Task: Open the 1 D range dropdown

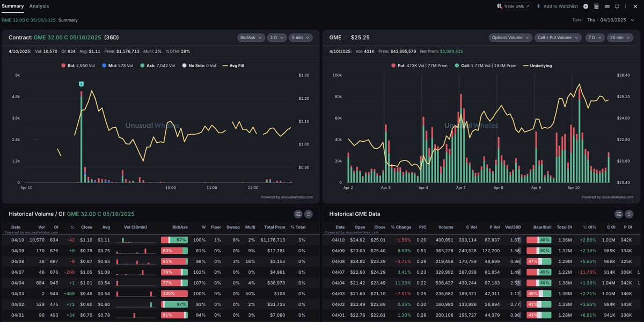Action: 277,38
